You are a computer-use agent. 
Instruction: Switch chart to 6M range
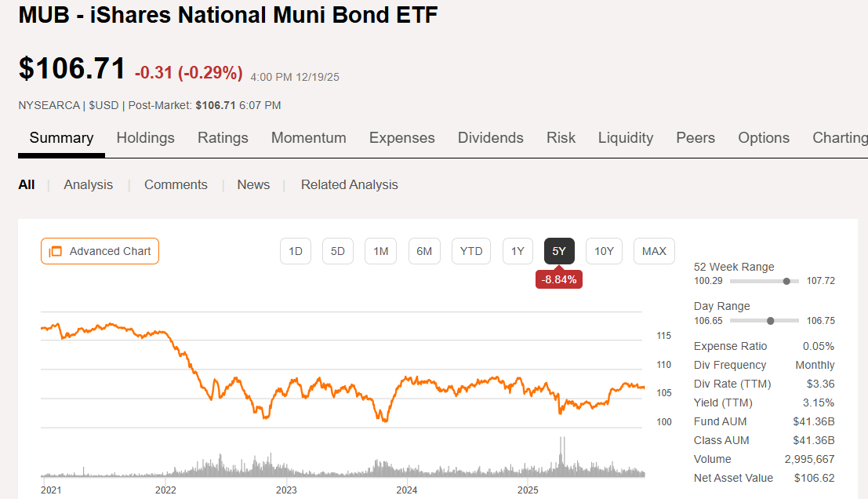(x=424, y=251)
